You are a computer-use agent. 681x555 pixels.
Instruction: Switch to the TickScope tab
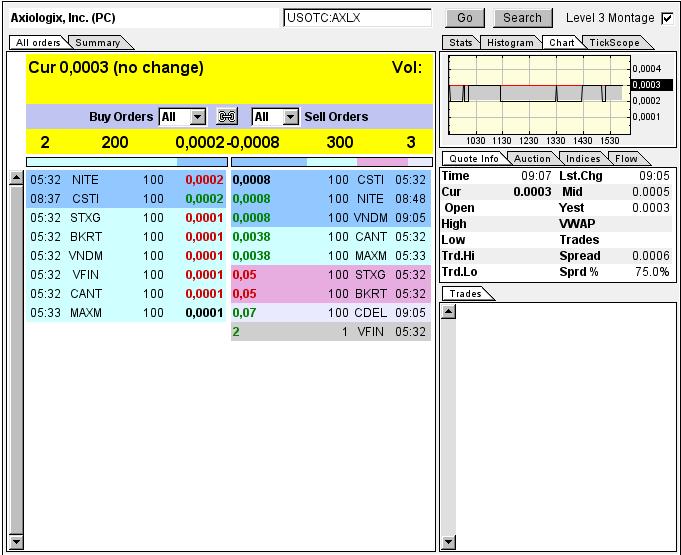click(x=613, y=43)
